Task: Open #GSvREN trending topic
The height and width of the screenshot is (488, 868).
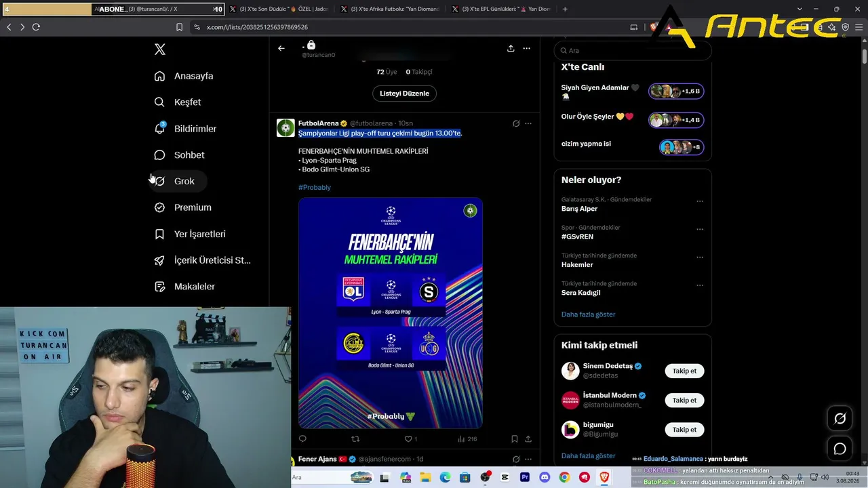Action: [577, 237]
